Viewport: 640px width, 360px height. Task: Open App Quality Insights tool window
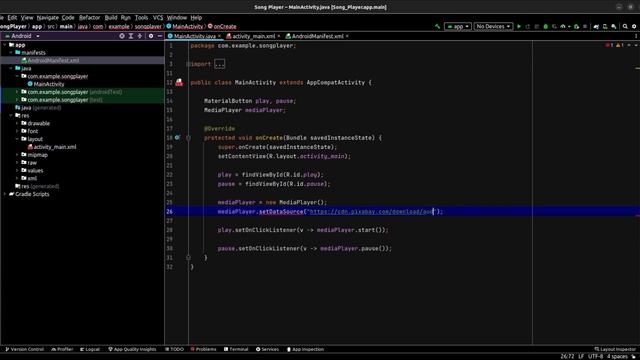(x=132, y=349)
